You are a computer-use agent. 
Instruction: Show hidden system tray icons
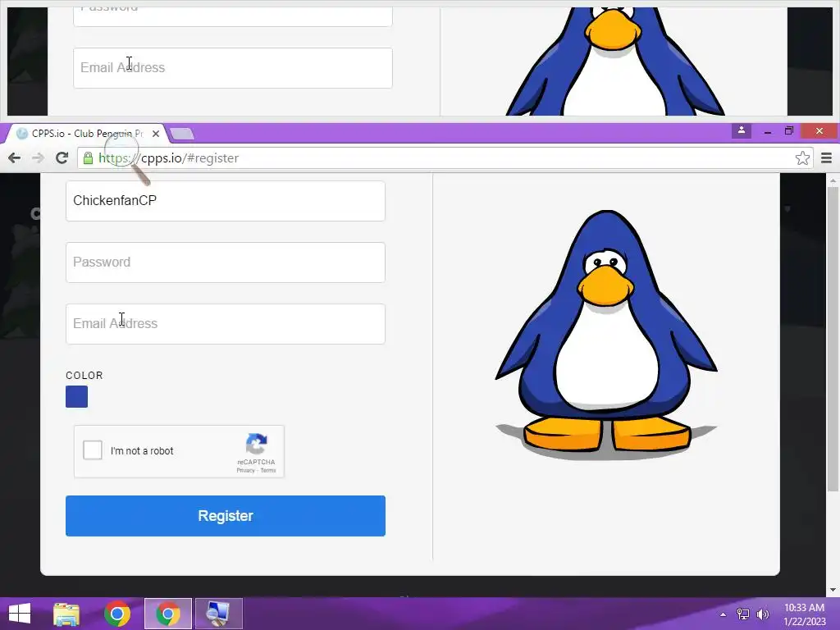(723, 614)
